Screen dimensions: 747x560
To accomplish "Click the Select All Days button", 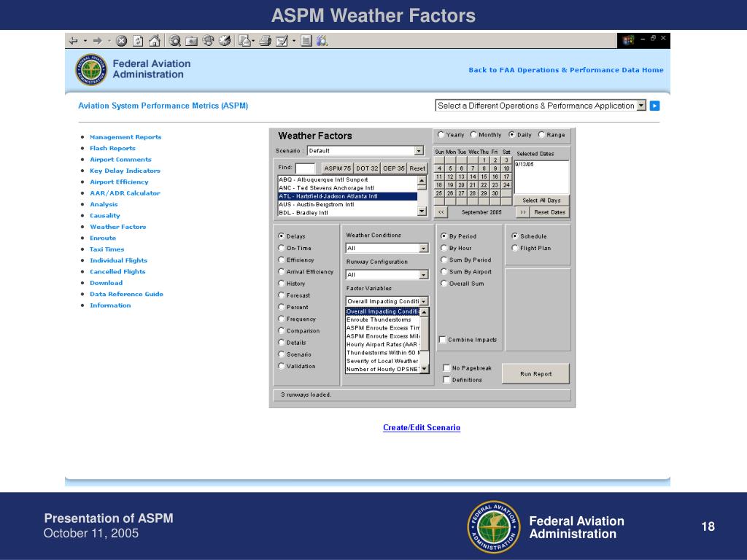I will [x=541, y=201].
